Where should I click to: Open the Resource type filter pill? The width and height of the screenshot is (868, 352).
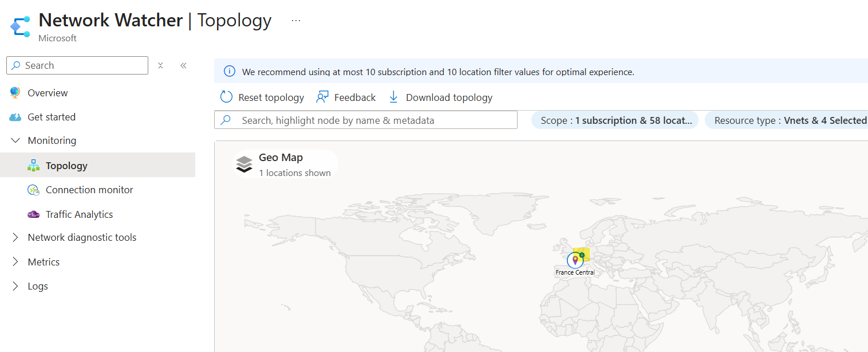pos(786,120)
